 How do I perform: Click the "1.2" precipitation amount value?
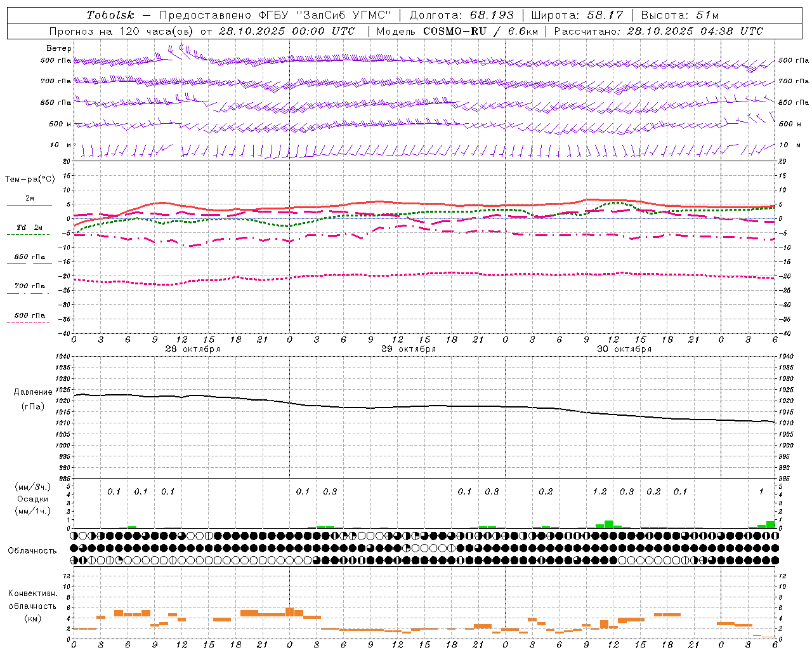tap(599, 491)
